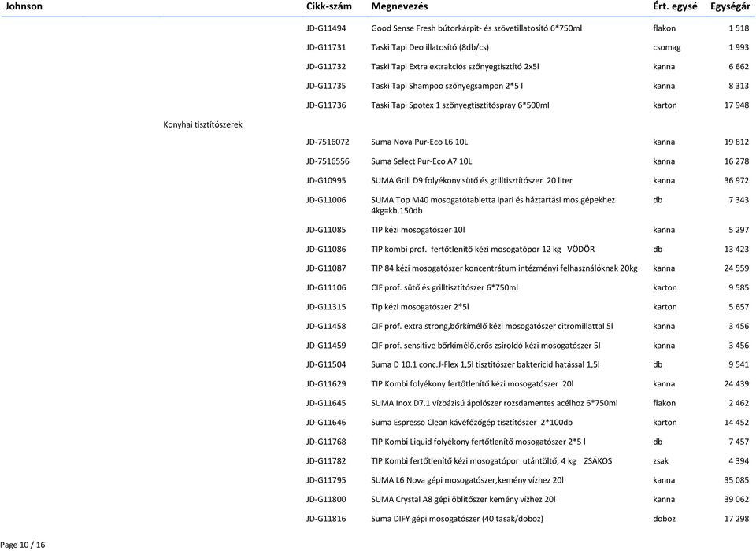Click price 13 423

point(737,249)
